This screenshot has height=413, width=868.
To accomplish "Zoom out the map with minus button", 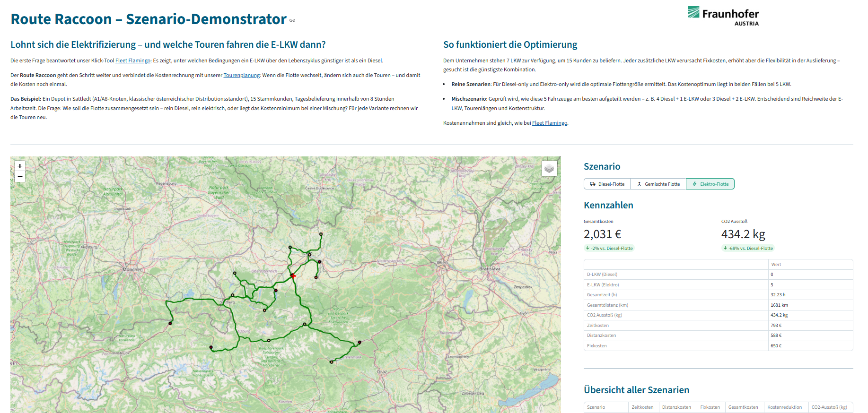I will pyautogui.click(x=20, y=177).
